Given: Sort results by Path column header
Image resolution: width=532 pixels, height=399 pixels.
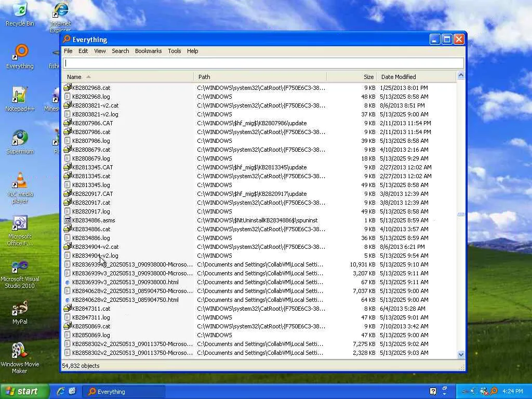Looking at the screenshot, I should (x=260, y=77).
